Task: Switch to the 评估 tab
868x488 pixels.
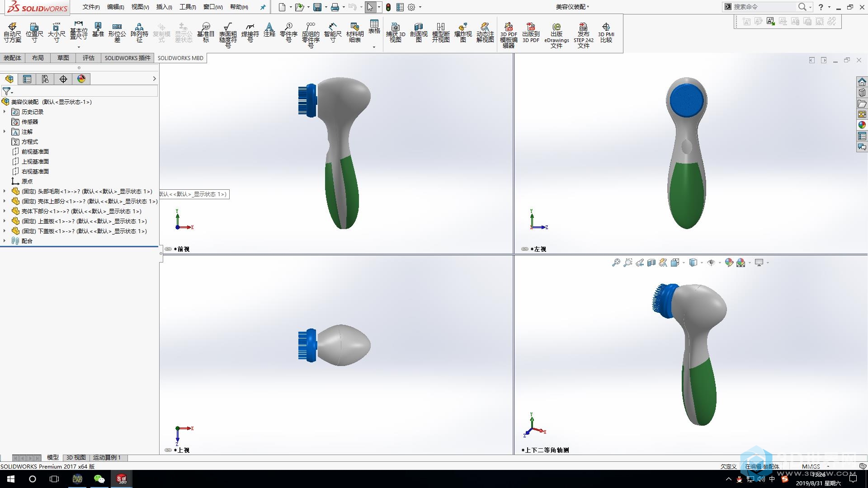Action: (x=89, y=58)
